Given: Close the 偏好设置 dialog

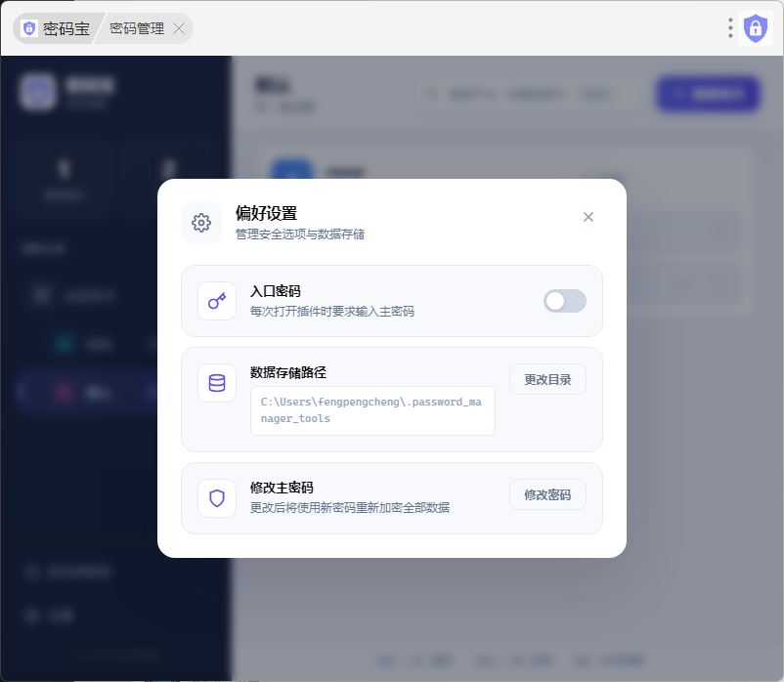Looking at the screenshot, I should pos(588,217).
